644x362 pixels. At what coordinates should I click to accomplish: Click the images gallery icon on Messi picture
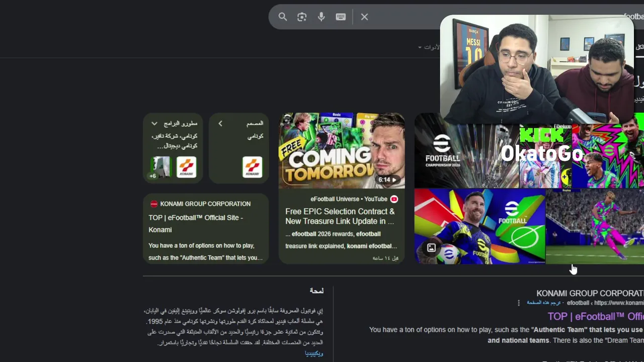coord(431,247)
